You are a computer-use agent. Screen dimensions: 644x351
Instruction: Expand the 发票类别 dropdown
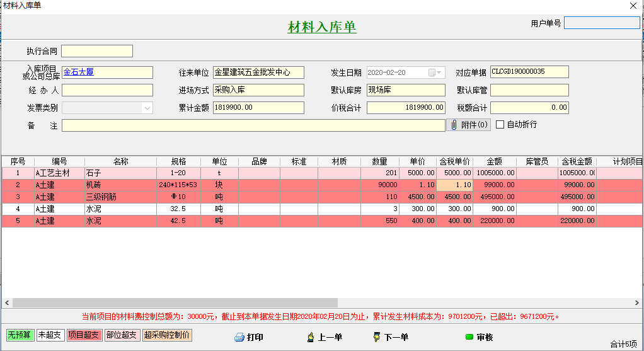click(x=147, y=108)
